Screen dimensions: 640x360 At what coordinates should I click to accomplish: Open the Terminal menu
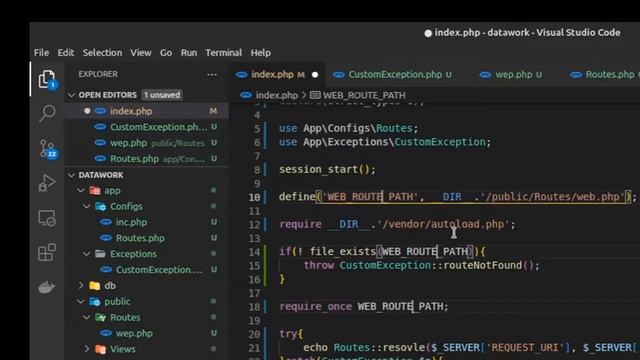tap(224, 53)
